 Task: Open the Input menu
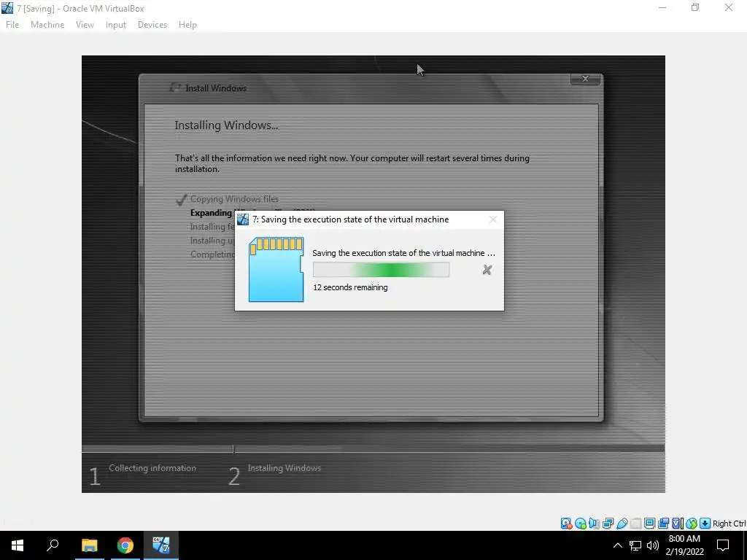116,25
